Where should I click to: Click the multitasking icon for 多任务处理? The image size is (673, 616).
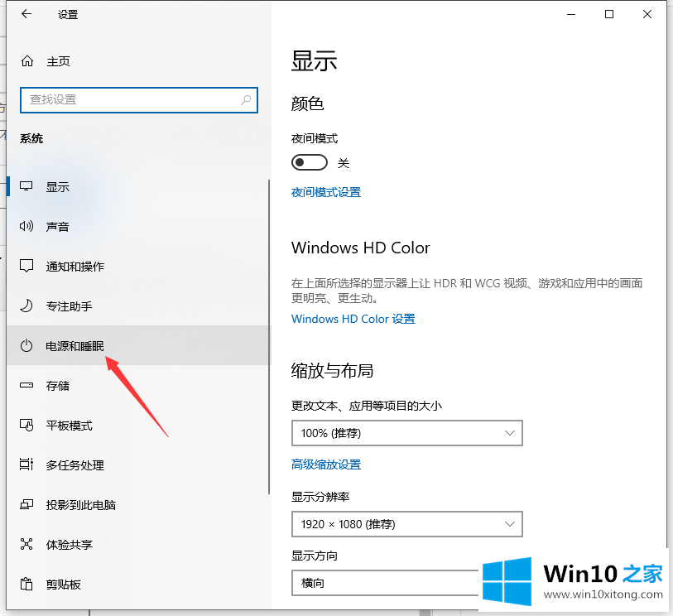point(26,464)
